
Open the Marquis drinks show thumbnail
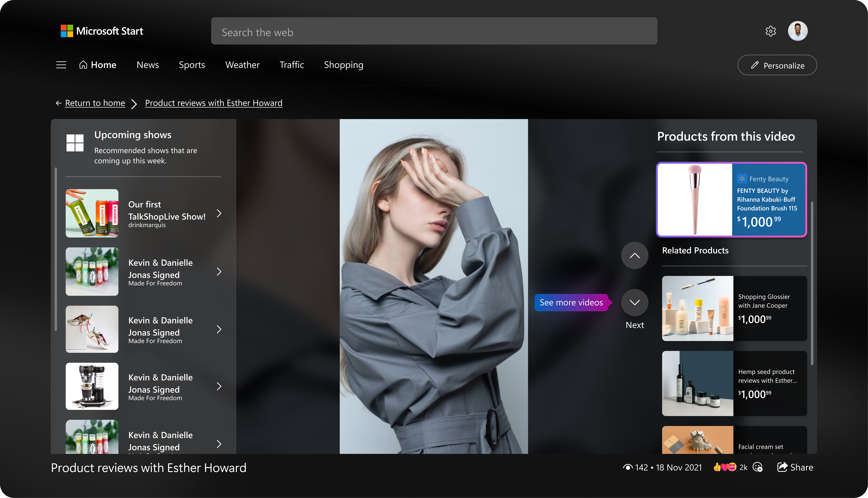pyautogui.click(x=92, y=213)
